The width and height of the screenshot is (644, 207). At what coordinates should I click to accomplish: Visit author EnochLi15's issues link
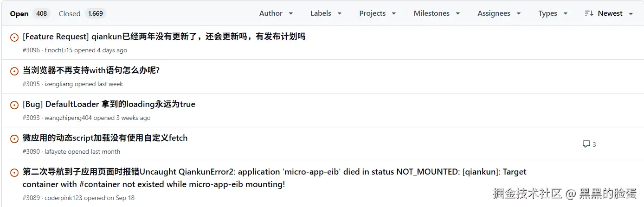[x=58, y=50]
